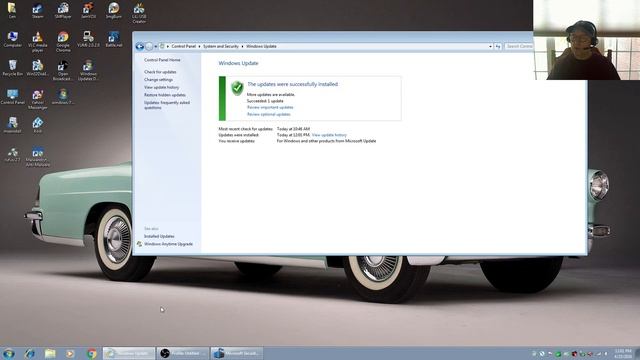Screen dimensions: 640x360
Task: Open the ImgBurn desktop shortcut
Action: (x=113, y=11)
